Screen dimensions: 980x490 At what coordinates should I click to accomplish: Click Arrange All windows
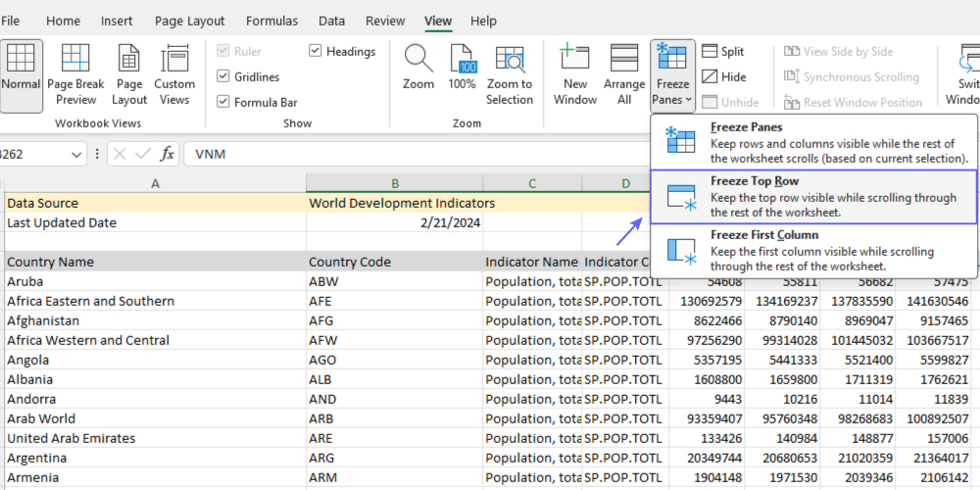click(624, 73)
